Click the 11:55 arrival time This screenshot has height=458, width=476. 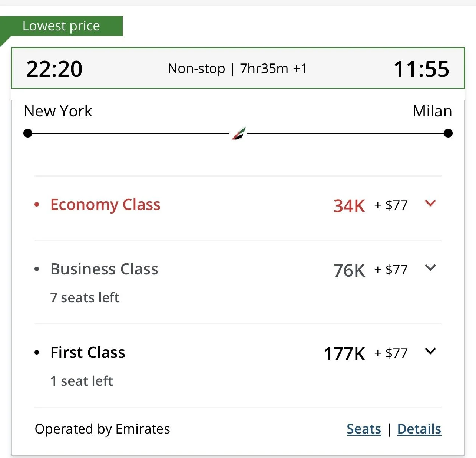tap(421, 69)
